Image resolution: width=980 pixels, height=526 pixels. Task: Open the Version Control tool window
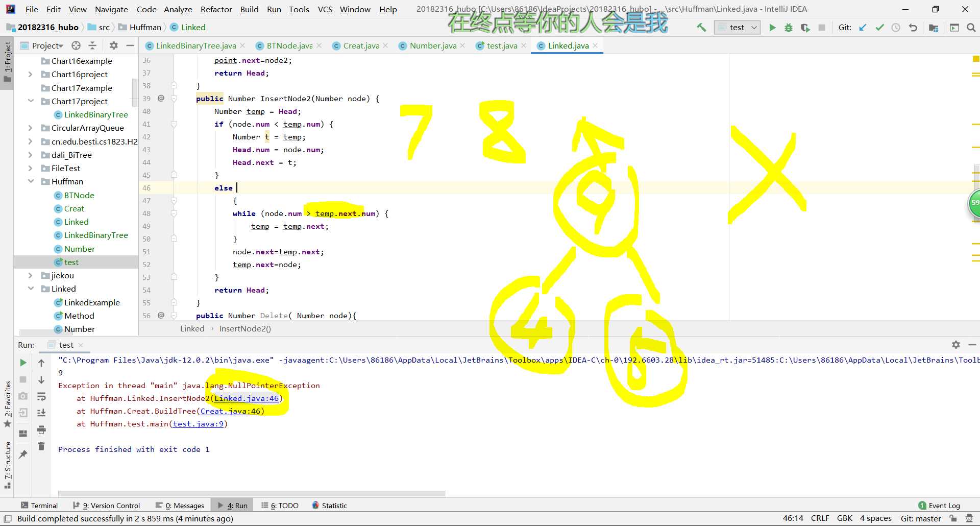coord(106,506)
